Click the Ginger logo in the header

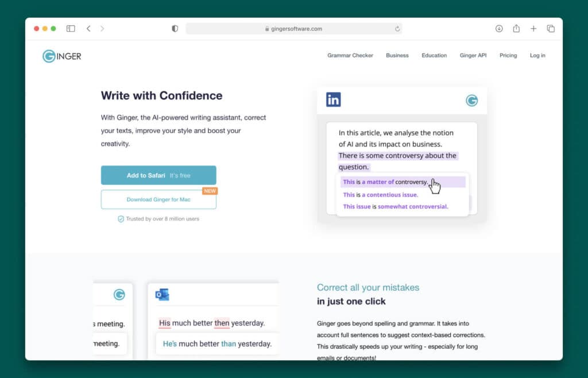[62, 56]
